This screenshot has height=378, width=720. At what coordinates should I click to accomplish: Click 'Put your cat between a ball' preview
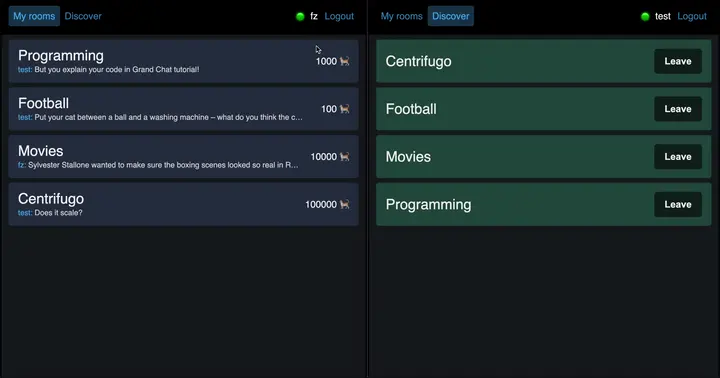point(168,118)
